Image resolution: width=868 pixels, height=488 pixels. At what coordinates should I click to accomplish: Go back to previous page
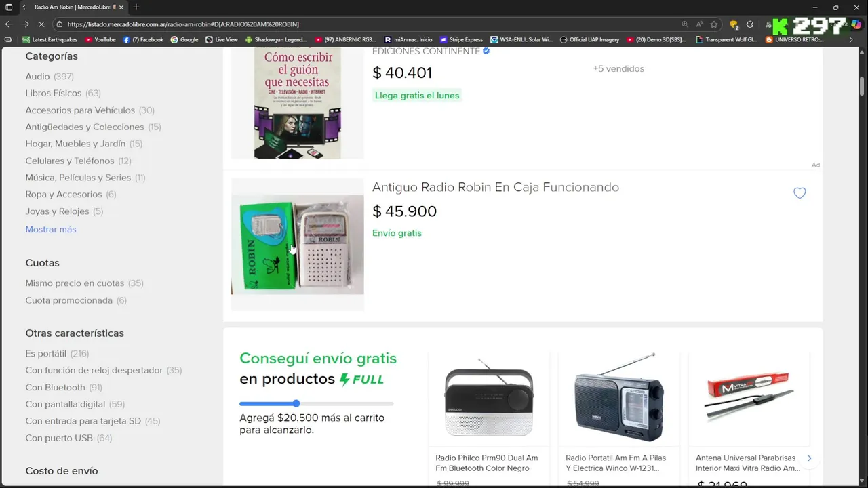tap(9, 24)
